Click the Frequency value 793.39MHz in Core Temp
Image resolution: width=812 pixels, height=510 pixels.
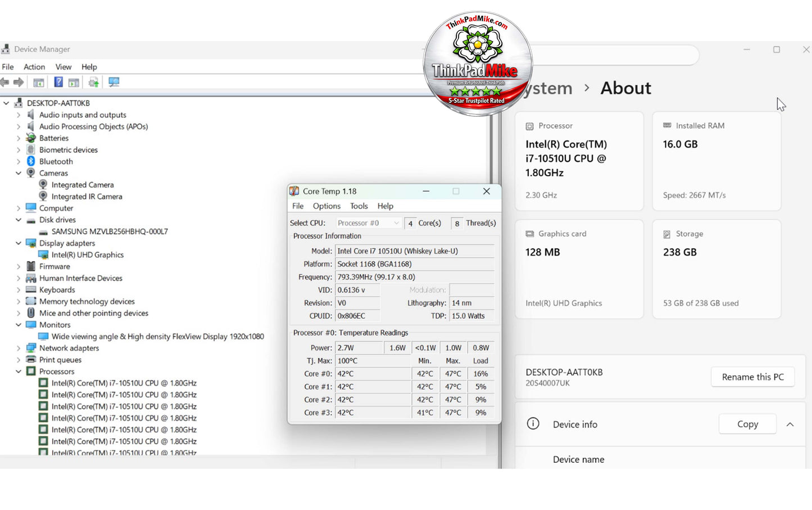[415, 277]
